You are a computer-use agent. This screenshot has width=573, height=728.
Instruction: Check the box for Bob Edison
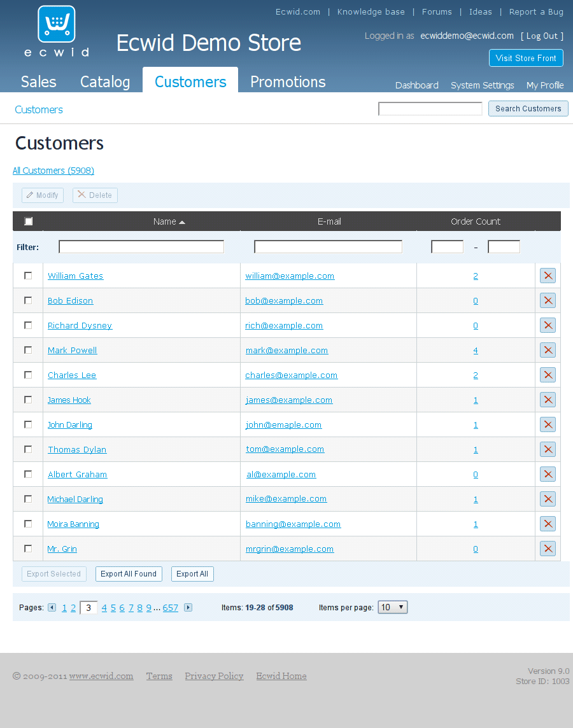click(28, 300)
